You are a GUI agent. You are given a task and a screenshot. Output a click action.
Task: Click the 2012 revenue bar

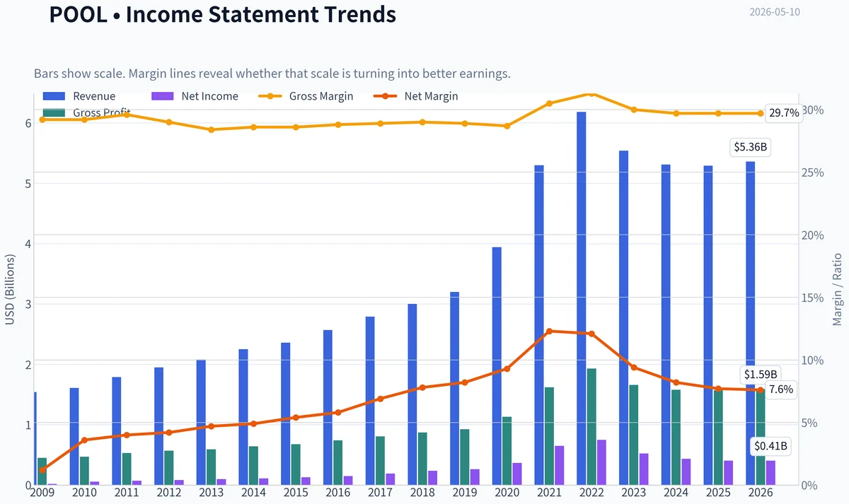159,426
